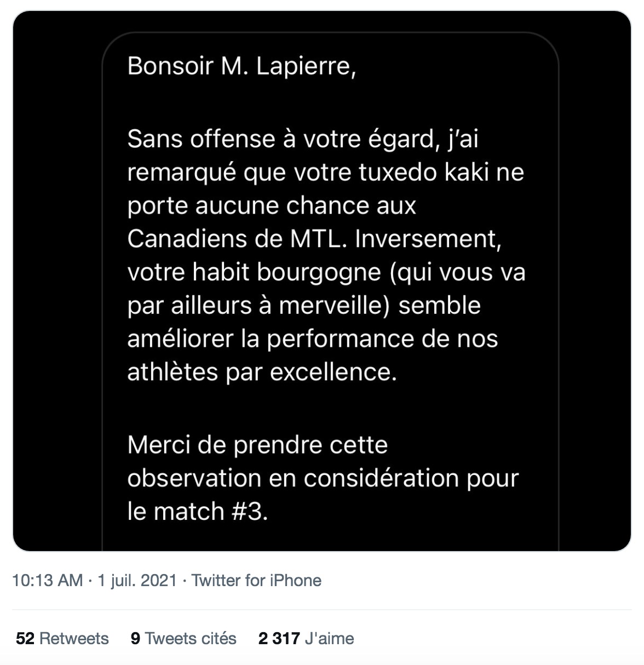Click the 10:13 AM timestamp link

[x=47, y=581]
